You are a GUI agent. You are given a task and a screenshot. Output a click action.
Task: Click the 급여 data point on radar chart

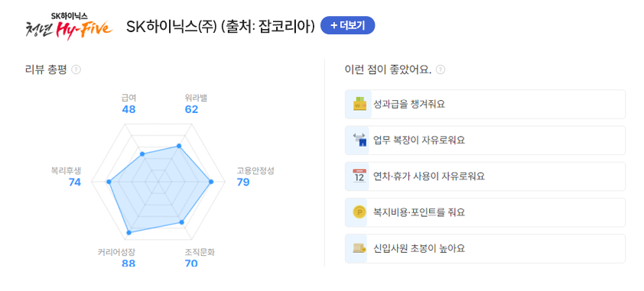pyautogui.click(x=142, y=154)
